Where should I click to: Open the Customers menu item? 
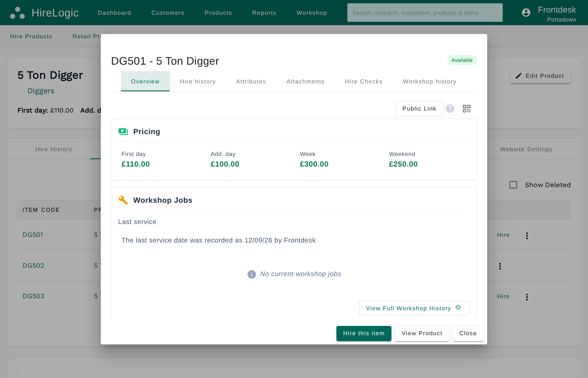(168, 13)
